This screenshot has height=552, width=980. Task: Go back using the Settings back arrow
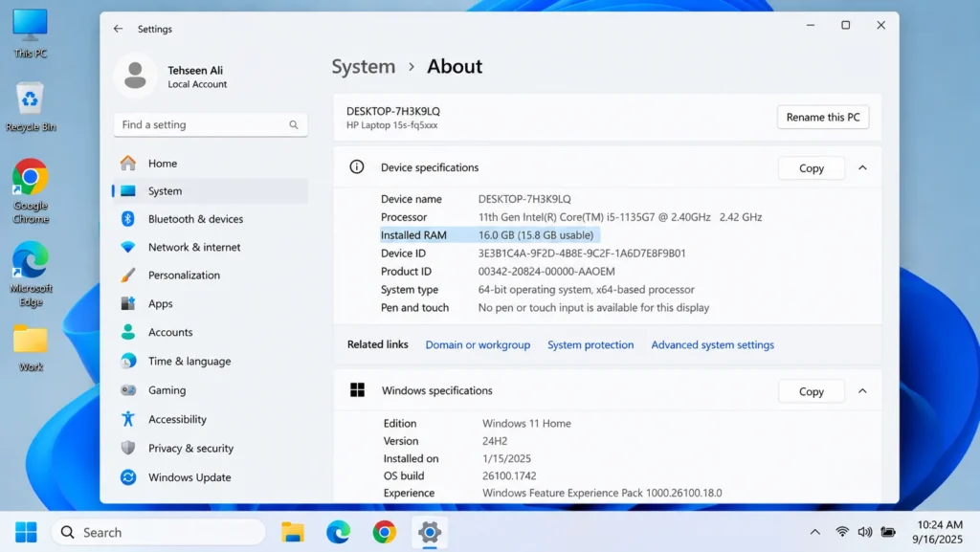[x=118, y=29]
